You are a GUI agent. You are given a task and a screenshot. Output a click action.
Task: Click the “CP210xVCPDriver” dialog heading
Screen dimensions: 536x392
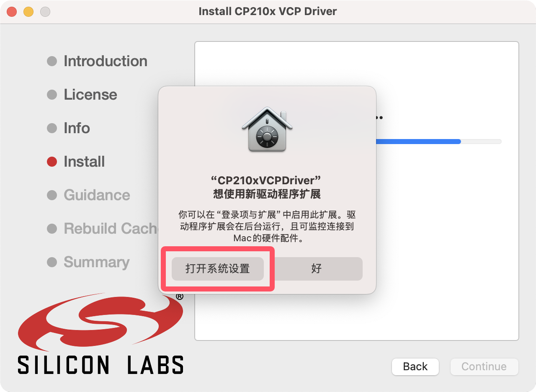pyautogui.click(x=267, y=181)
